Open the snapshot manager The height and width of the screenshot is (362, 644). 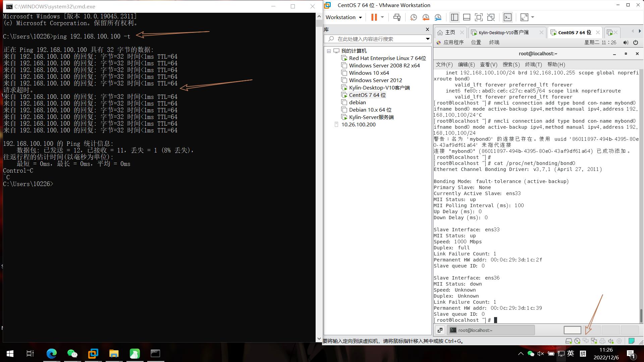(438, 17)
